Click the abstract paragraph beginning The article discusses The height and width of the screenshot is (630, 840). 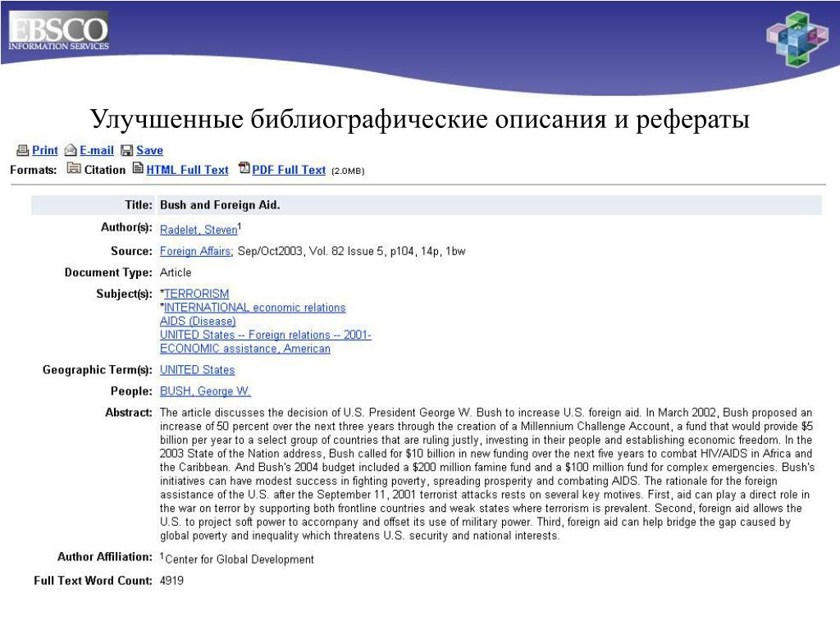486,474
